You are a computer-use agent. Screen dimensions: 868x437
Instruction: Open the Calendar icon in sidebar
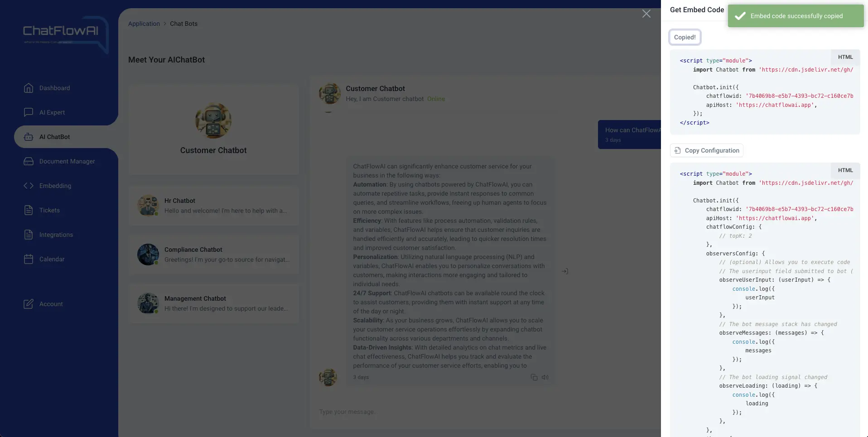coord(29,259)
